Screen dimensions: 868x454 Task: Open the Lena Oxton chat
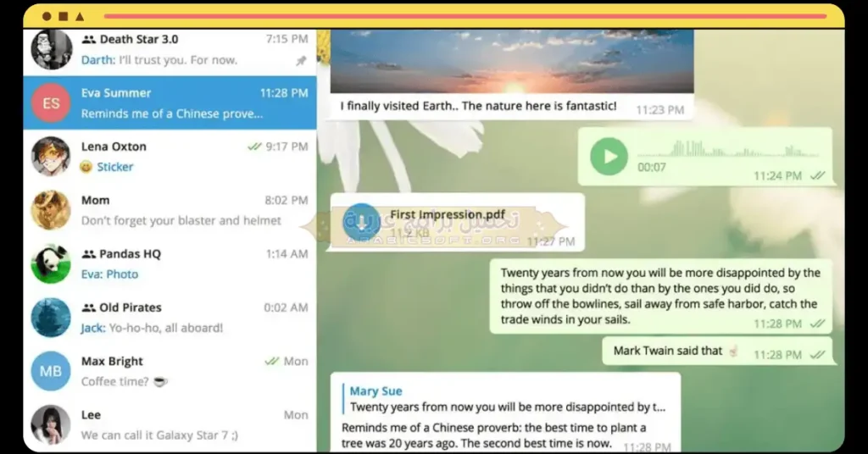tap(170, 157)
